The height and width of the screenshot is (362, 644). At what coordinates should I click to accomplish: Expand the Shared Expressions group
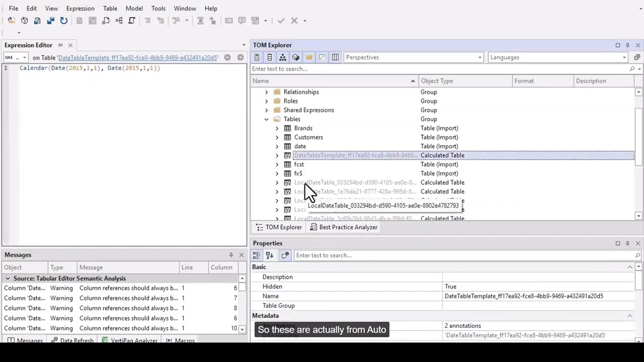[x=266, y=110]
